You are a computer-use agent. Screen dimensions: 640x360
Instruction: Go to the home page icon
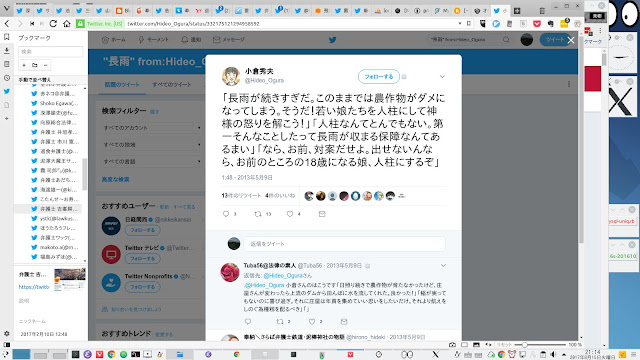click(x=67, y=24)
